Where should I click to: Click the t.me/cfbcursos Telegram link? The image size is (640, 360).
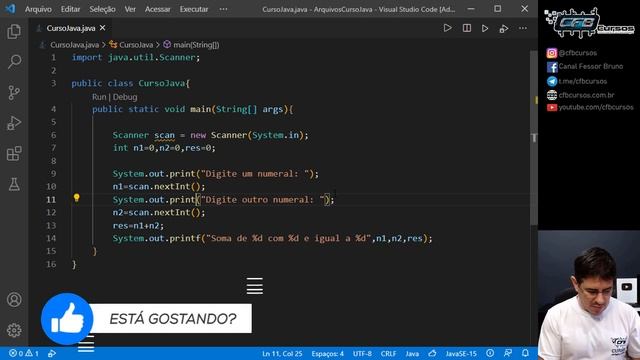coord(582,81)
